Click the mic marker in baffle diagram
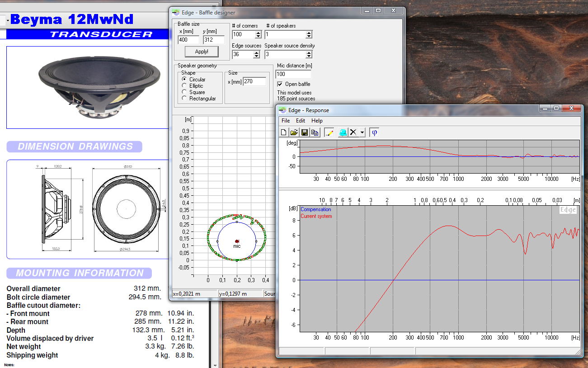 click(x=237, y=242)
